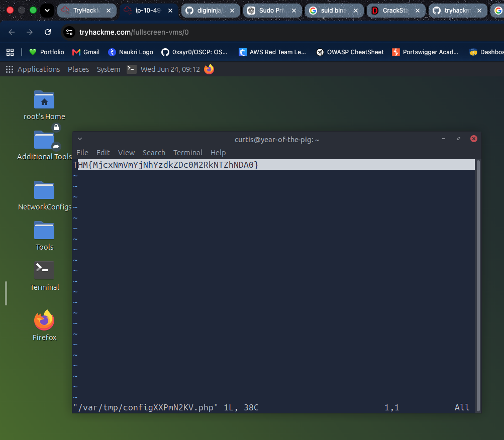Image resolution: width=504 pixels, height=440 pixels.
Task: Click the 1,1 cursor position indicator
Action: click(392, 407)
